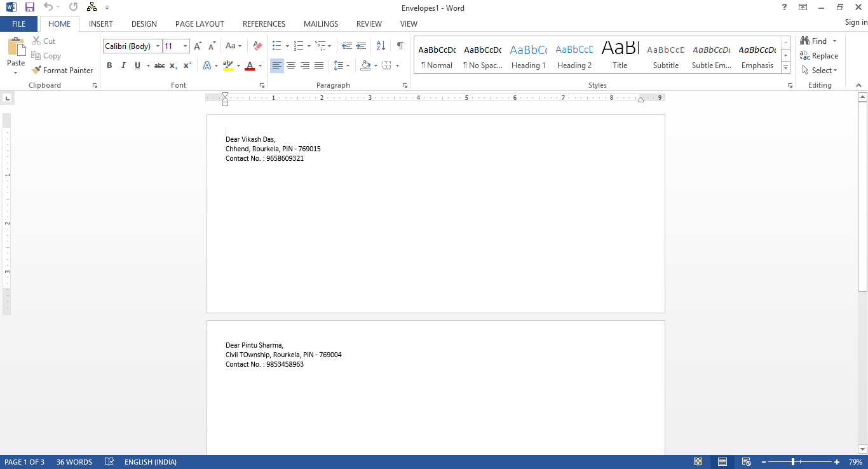Click Replace in the Editing group
Viewport: 868px width, 469px height.
click(x=819, y=56)
